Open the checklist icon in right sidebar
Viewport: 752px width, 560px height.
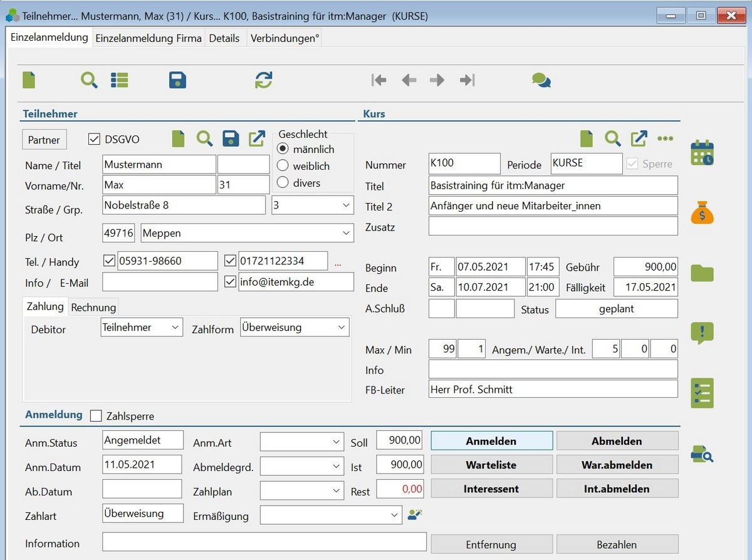pos(702,393)
